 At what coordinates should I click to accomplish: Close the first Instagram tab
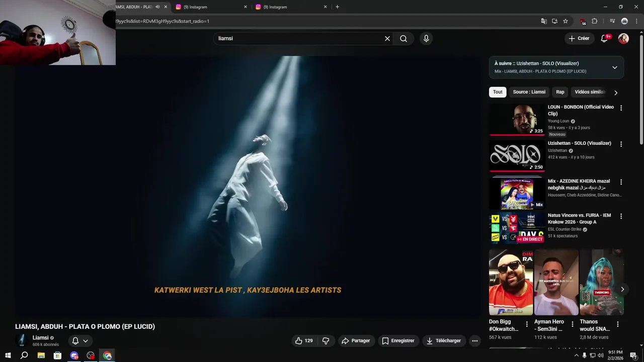[246, 7]
